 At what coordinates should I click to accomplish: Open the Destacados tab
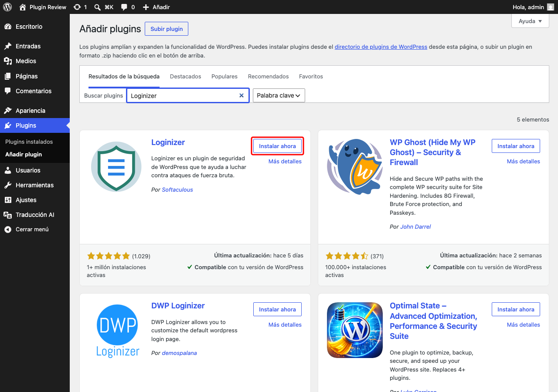click(186, 76)
